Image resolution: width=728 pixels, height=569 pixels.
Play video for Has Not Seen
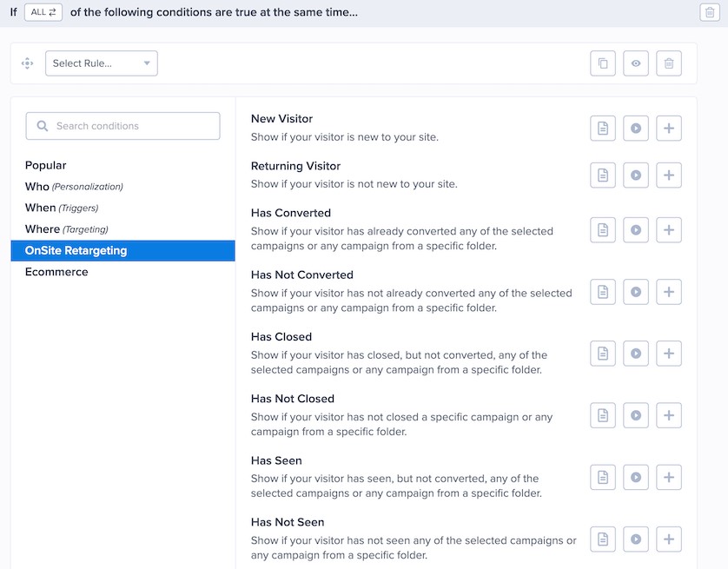(x=636, y=539)
